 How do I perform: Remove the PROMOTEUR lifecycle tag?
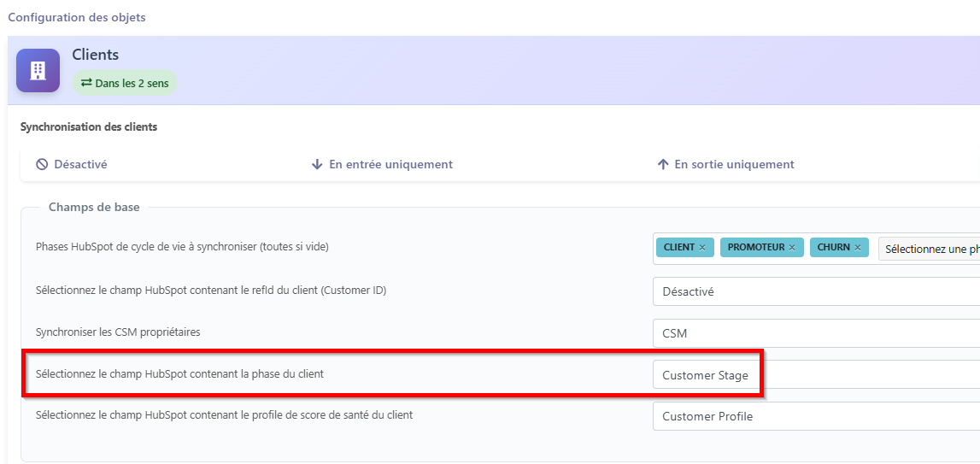click(791, 248)
